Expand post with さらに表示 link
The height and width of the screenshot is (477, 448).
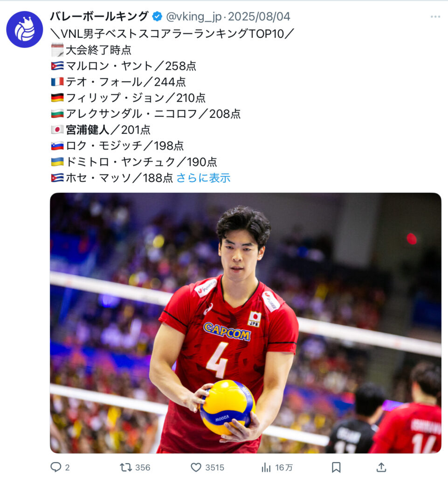[x=203, y=178]
